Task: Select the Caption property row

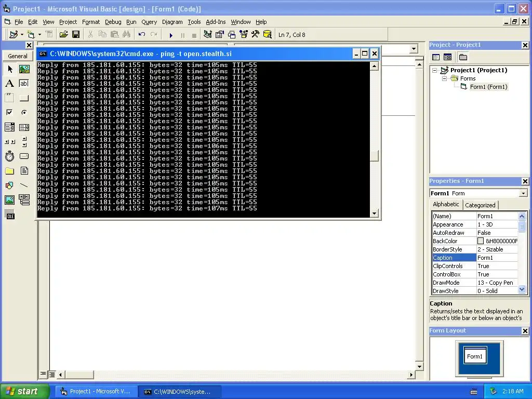Action: click(475, 258)
